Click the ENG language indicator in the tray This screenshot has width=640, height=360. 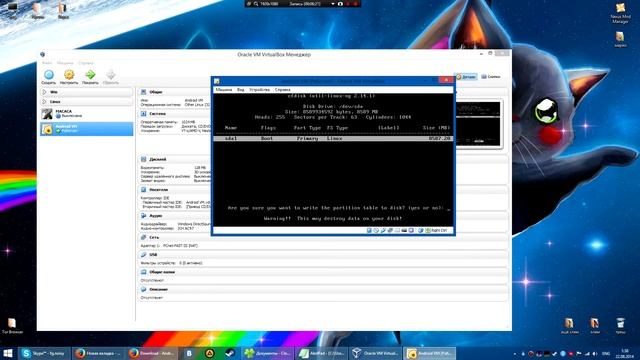(606, 354)
